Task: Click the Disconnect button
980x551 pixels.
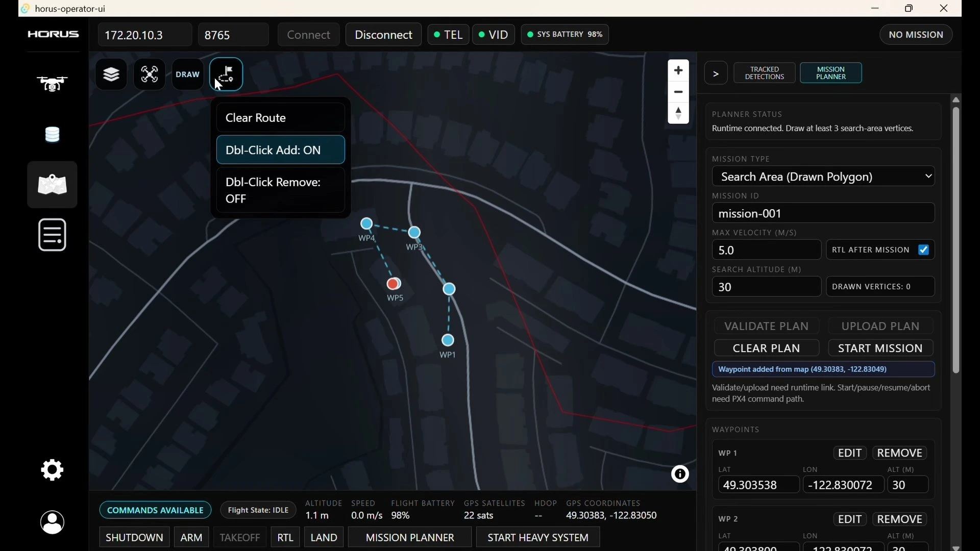Action: [x=383, y=35]
